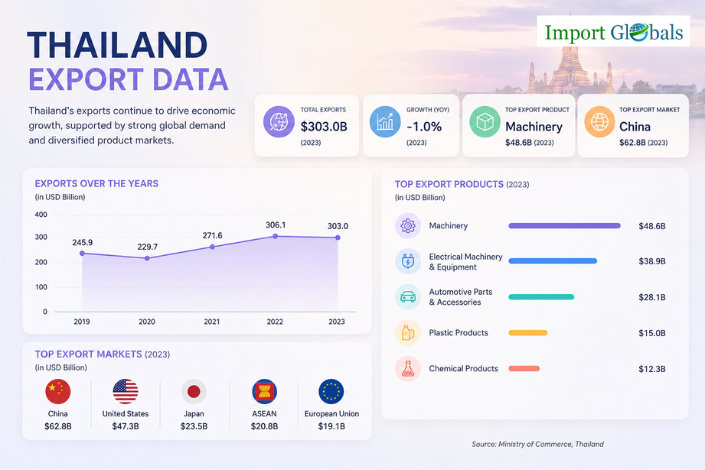The width and height of the screenshot is (705, 470).
Task: Click the $38.9B product value
Action: (652, 261)
